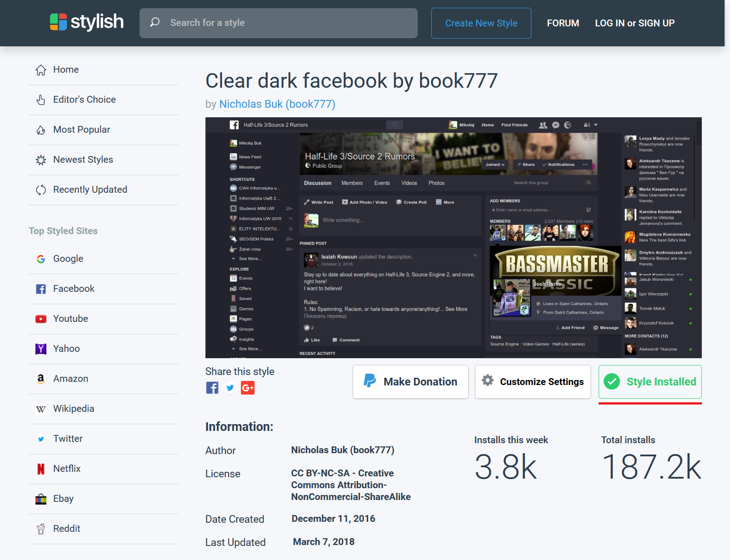Click the Customize Settings gear icon
Image resolution: width=730 pixels, height=560 pixels.
(488, 380)
